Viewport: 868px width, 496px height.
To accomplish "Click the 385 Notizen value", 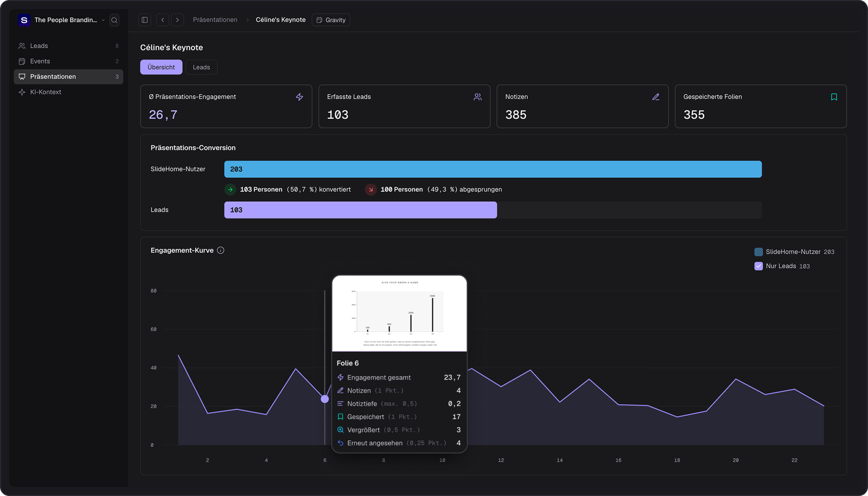I will pyautogui.click(x=516, y=115).
